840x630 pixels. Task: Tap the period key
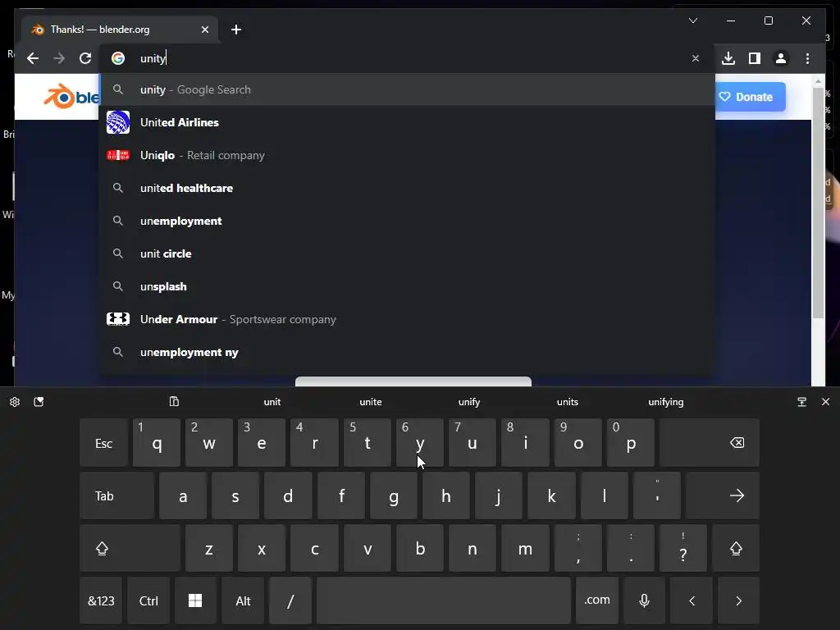coord(631,548)
